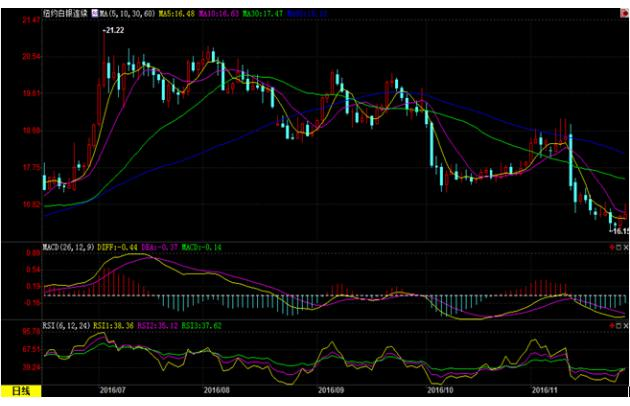Click the yellow MA5:16.48 value

pyautogui.click(x=176, y=13)
